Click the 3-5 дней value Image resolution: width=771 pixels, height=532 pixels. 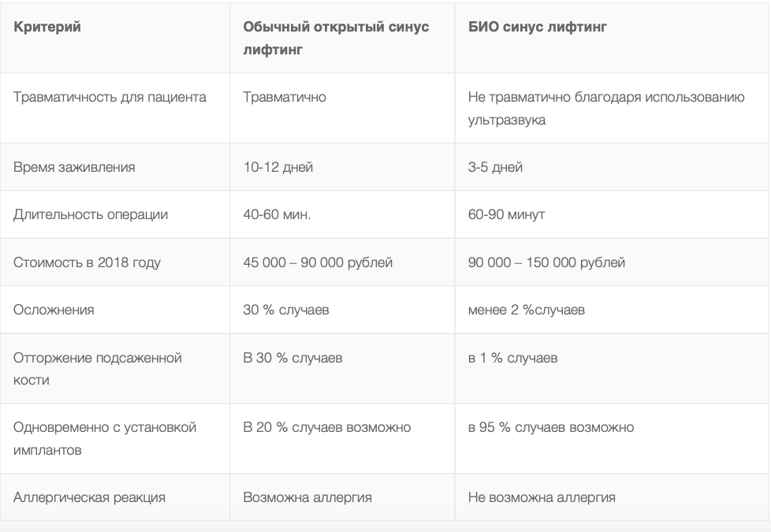[495, 167]
